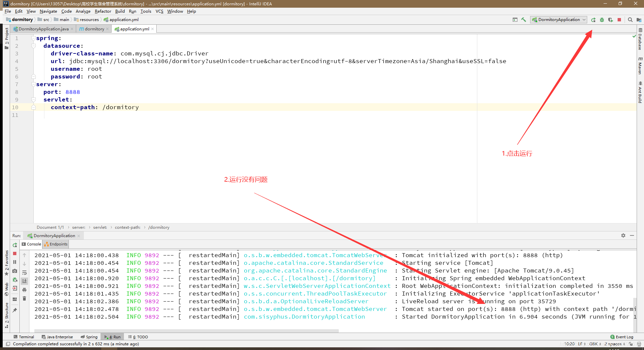Close the application.yml editor tab
Screen dimensions: 644x350
(153, 29)
